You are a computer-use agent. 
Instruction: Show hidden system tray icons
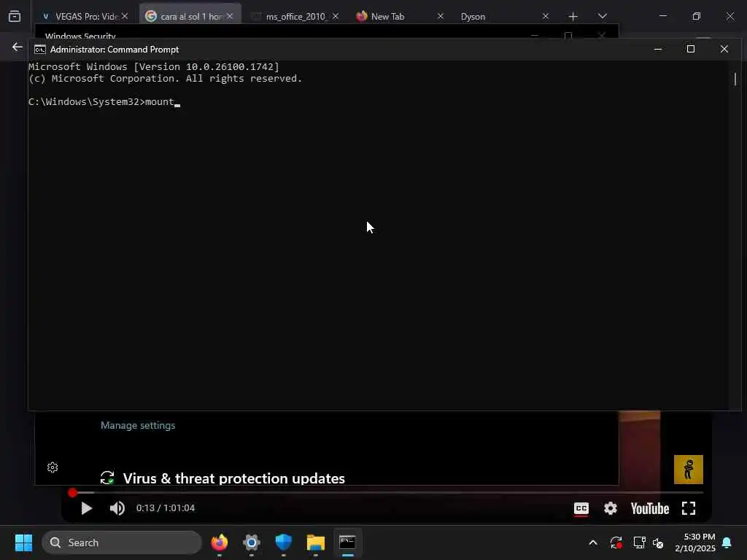[x=593, y=542]
